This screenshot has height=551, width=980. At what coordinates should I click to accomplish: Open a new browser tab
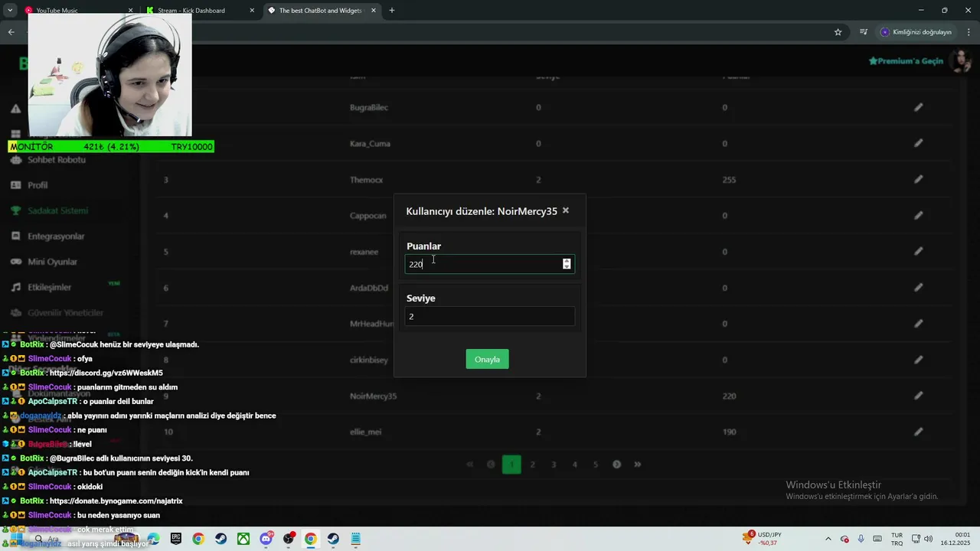pos(392,11)
